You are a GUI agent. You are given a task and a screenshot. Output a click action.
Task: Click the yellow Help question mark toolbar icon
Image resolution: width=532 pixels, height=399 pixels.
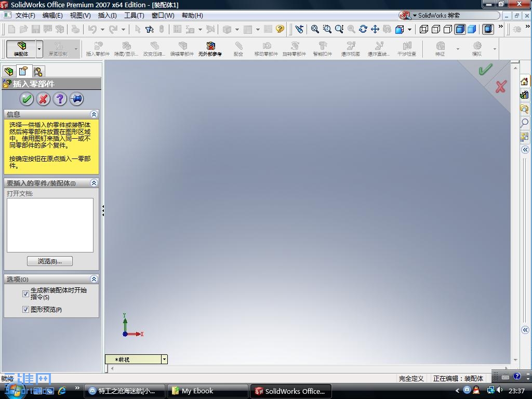point(280,29)
